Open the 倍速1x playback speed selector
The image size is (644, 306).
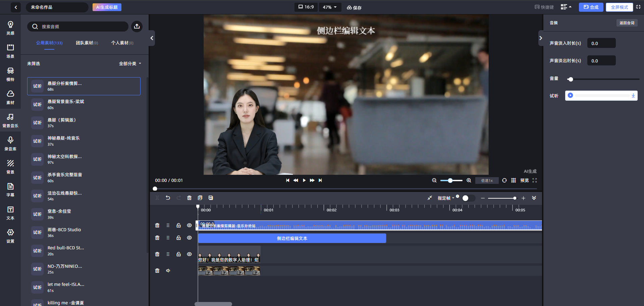click(487, 181)
